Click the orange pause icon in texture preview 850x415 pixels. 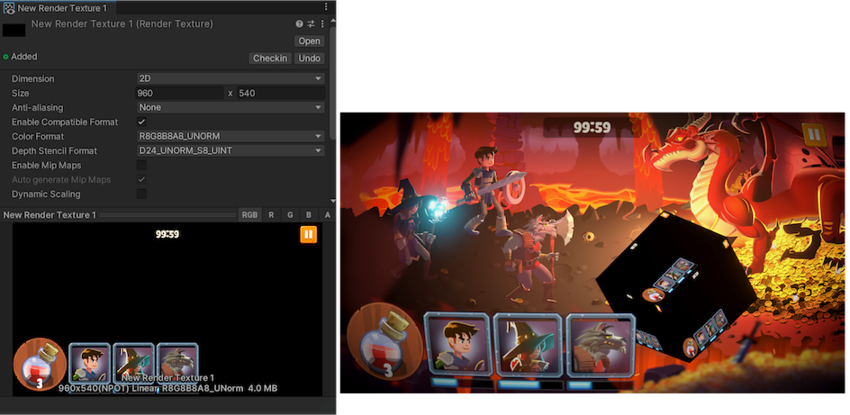tap(309, 234)
